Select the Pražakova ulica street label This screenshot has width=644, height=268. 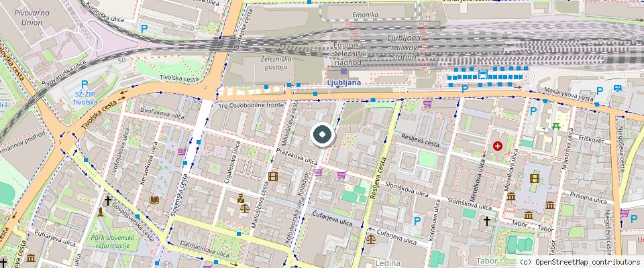click(297, 157)
